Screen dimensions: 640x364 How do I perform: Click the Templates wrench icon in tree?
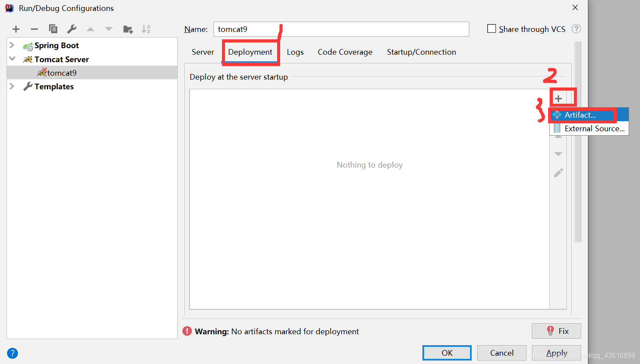tap(28, 87)
